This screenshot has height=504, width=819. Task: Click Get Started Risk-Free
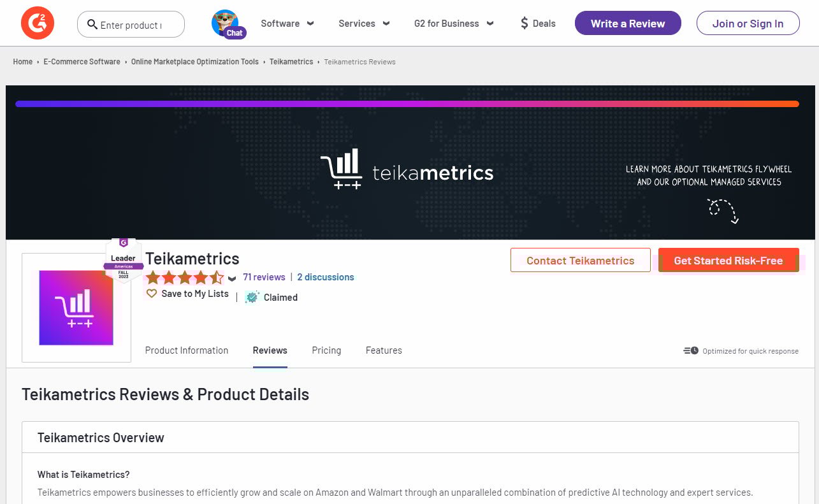point(728,261)
